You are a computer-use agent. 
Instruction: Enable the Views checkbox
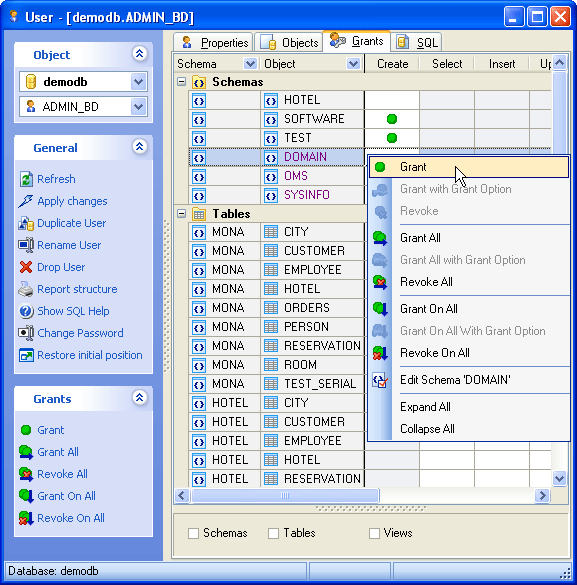pyautogui.click(x=374, y=533)
